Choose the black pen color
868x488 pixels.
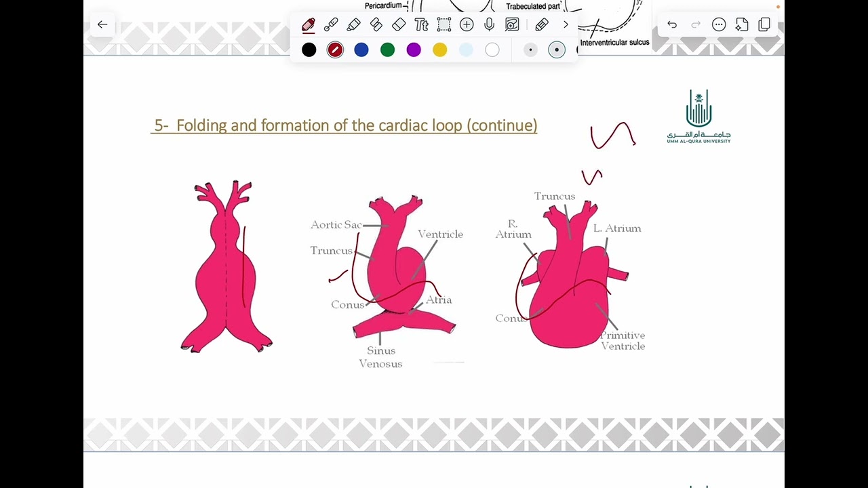[309, 49]
